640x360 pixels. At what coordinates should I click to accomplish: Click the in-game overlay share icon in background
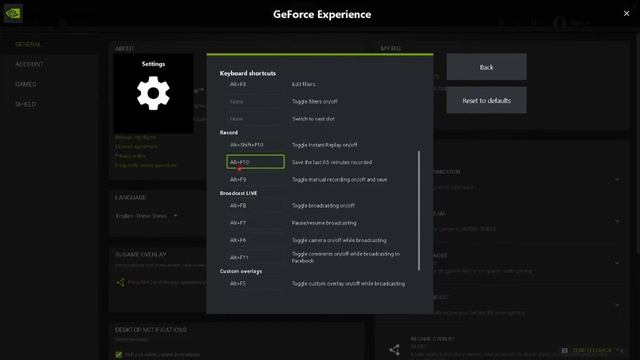click(120, 282)
